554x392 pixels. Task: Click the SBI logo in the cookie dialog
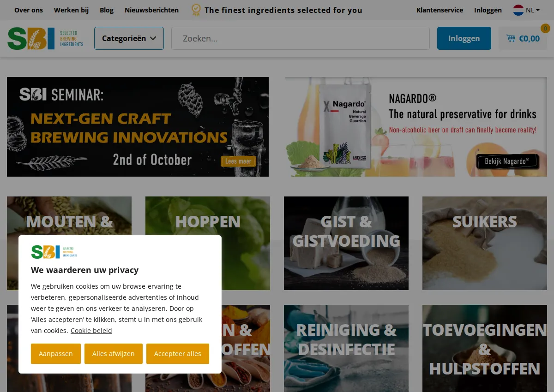(54, 252)
